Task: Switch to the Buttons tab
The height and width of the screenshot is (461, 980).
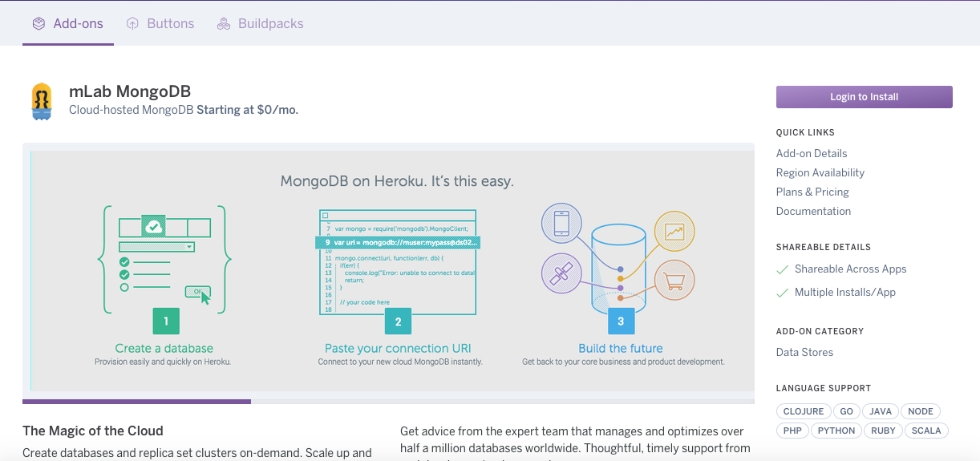Action: [160, 24]
